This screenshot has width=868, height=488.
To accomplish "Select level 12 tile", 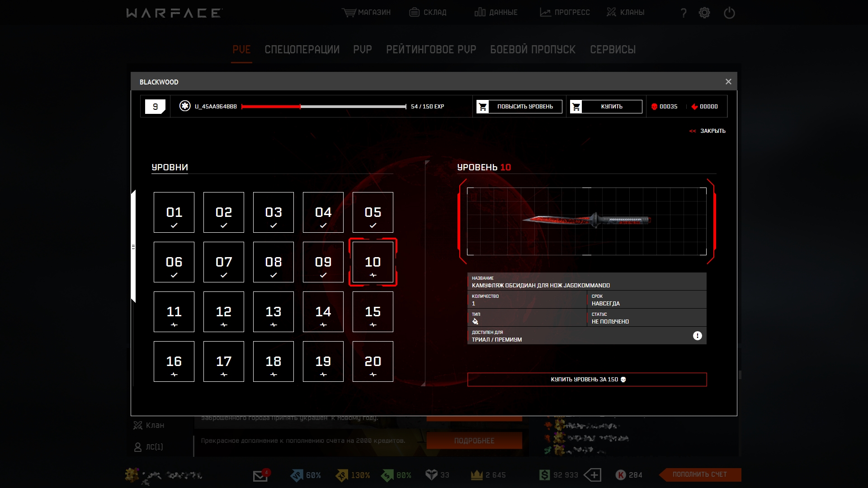I will coord(224,312).
